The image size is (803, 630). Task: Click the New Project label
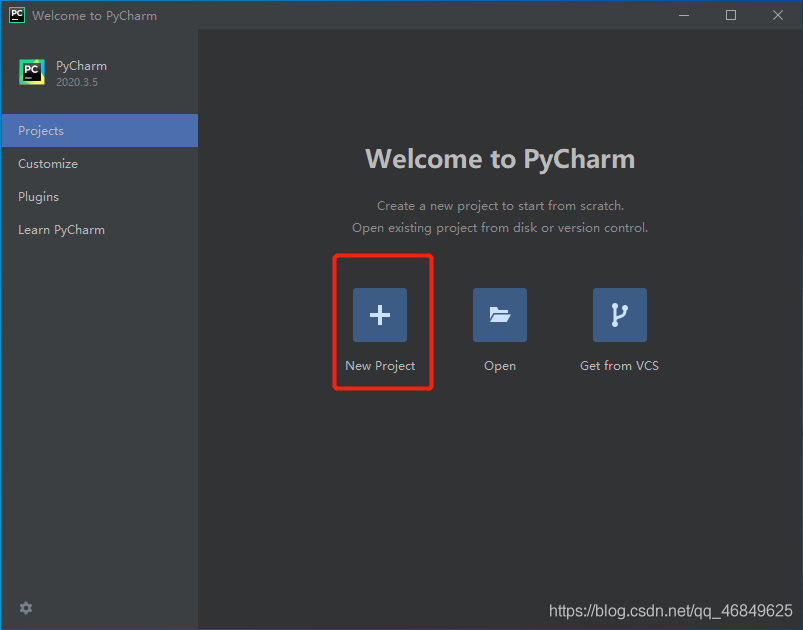380,366
